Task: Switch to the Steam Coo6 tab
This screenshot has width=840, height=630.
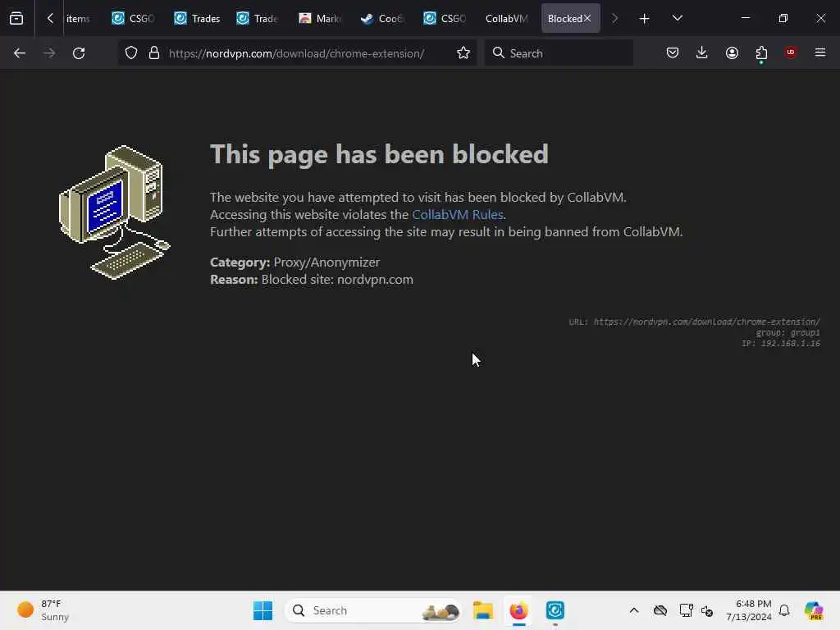Action: (382, 19)
